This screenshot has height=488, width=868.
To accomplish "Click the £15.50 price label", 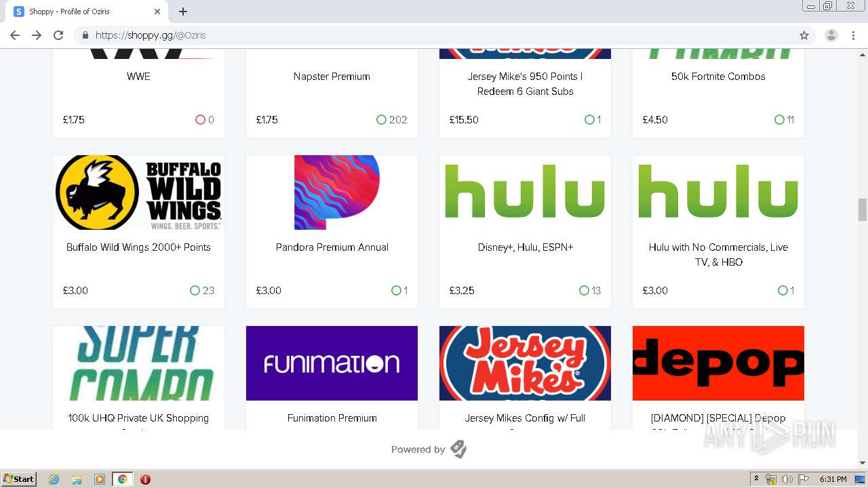I will (x=464, y=120).
